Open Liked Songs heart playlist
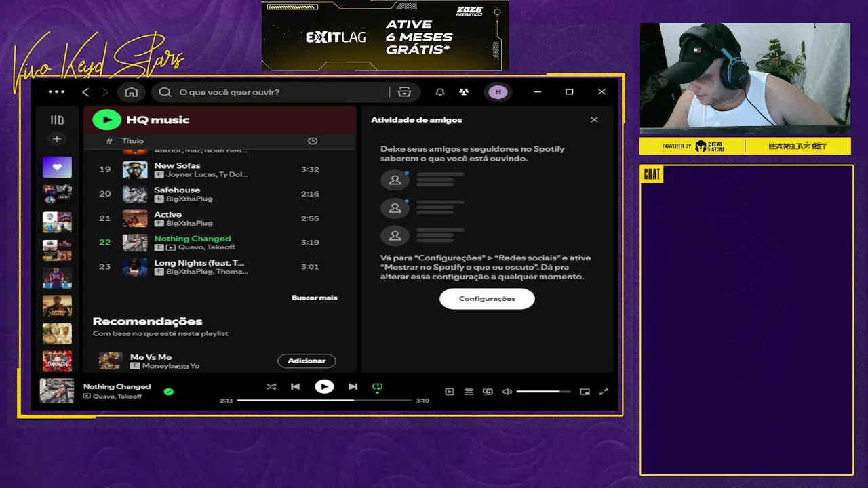This screenshot has height=488, width=868. tap(57, 167)
